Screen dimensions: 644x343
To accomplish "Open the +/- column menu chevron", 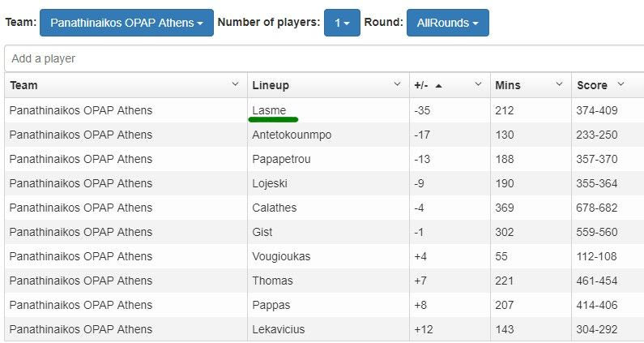I will [x=478, y=84].
